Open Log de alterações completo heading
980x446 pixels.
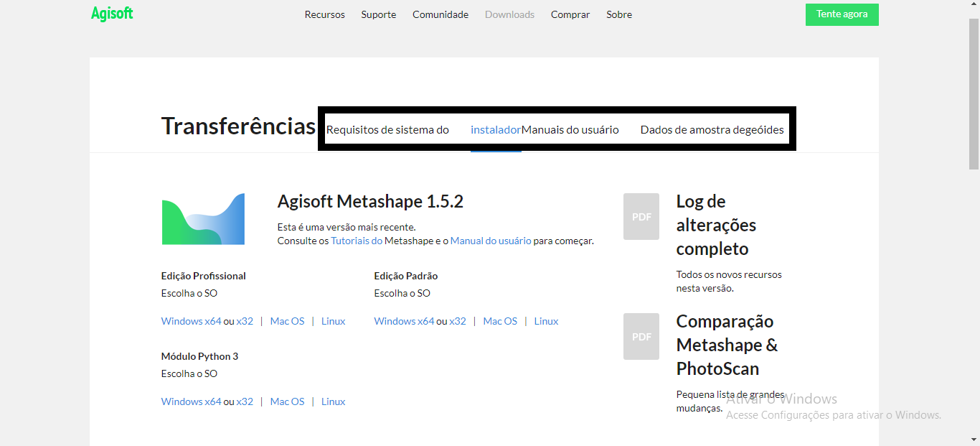(716, 226)
